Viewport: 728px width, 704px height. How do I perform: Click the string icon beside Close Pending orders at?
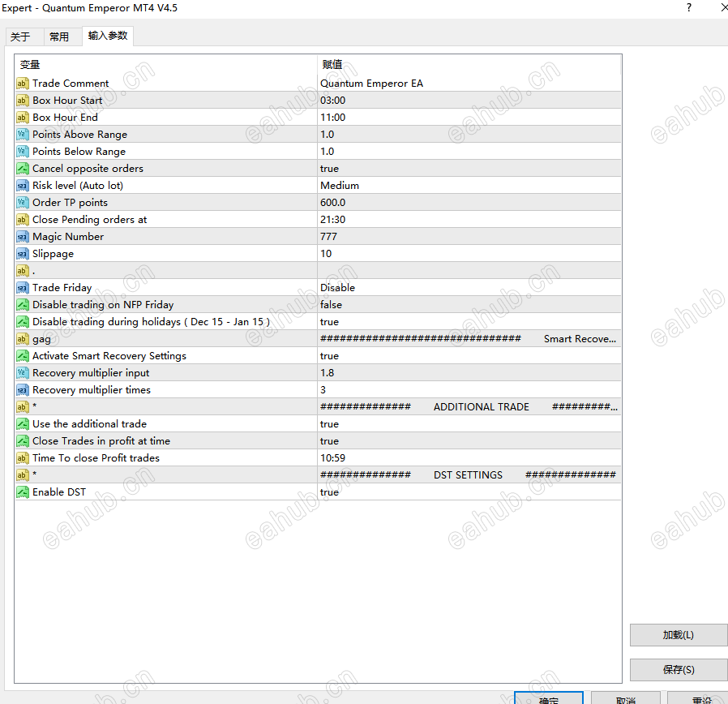pyautogui.click(x=22, y=220)
